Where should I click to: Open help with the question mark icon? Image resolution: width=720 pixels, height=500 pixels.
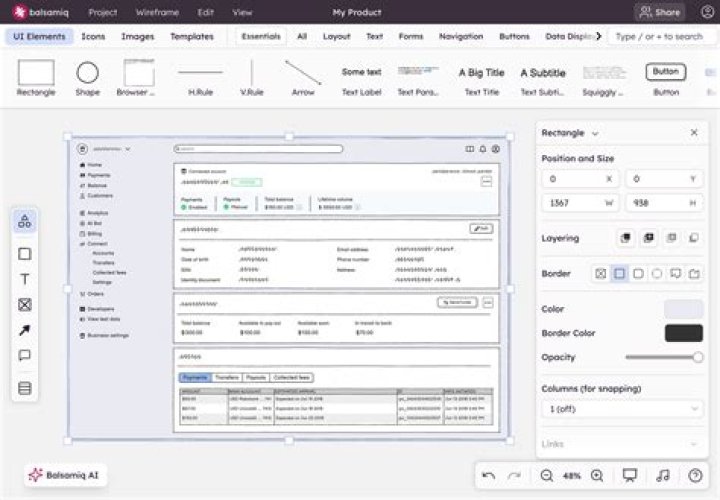click(695, 476)
